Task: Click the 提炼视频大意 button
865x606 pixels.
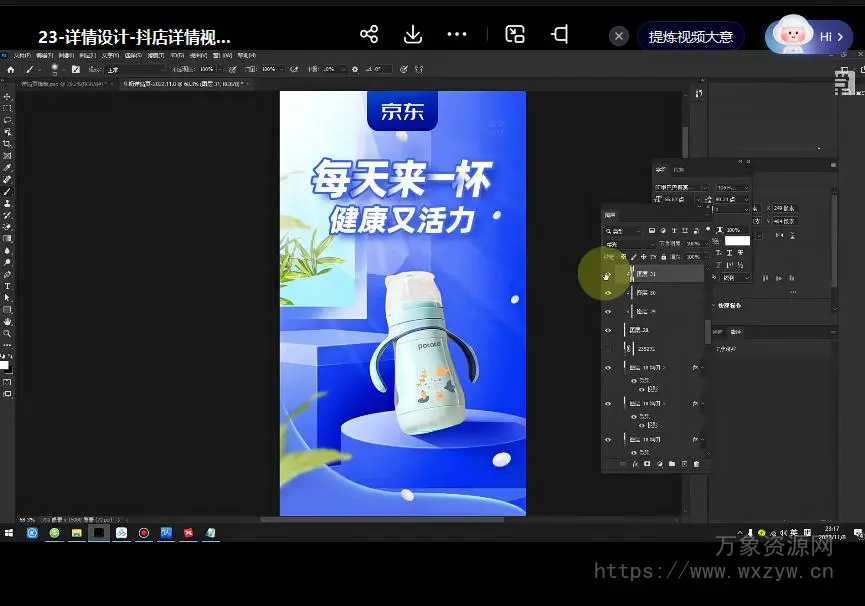Action: (x=690, y=37)
